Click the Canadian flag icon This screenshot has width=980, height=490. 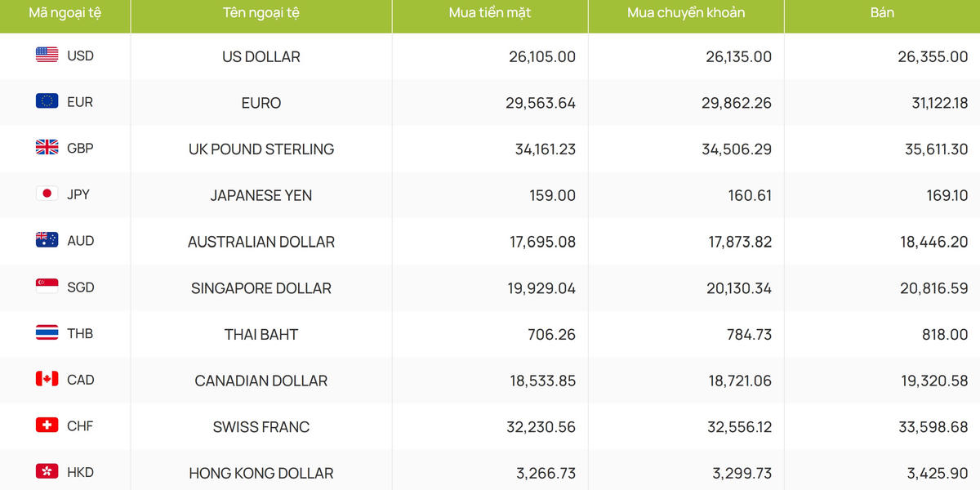pyautogui.click(x=47, y=379)
